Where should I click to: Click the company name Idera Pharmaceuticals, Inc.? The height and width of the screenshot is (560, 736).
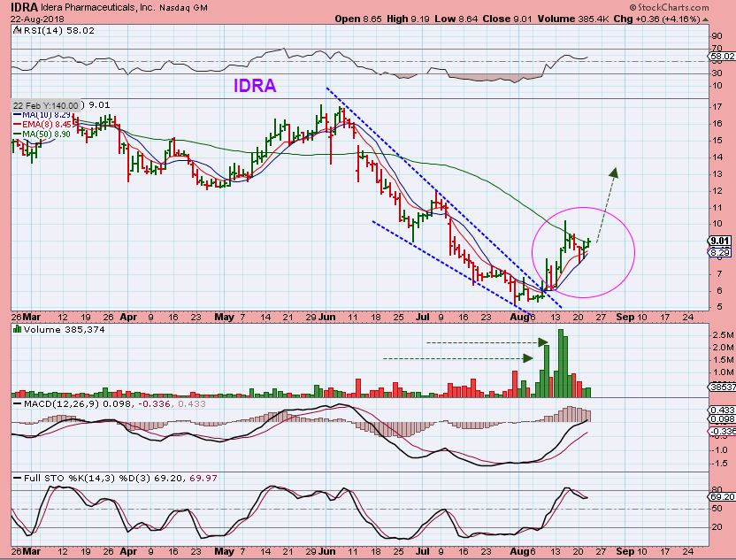pos(97,8)
